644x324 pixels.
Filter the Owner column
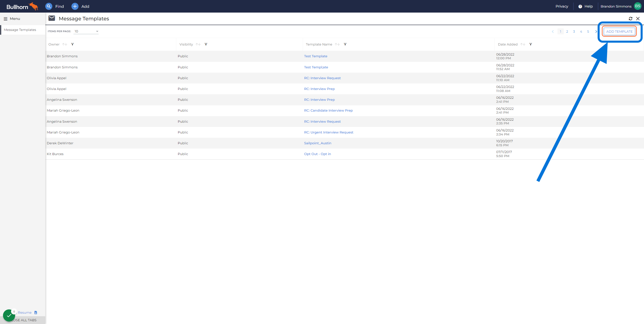click(x=72, y=44)
